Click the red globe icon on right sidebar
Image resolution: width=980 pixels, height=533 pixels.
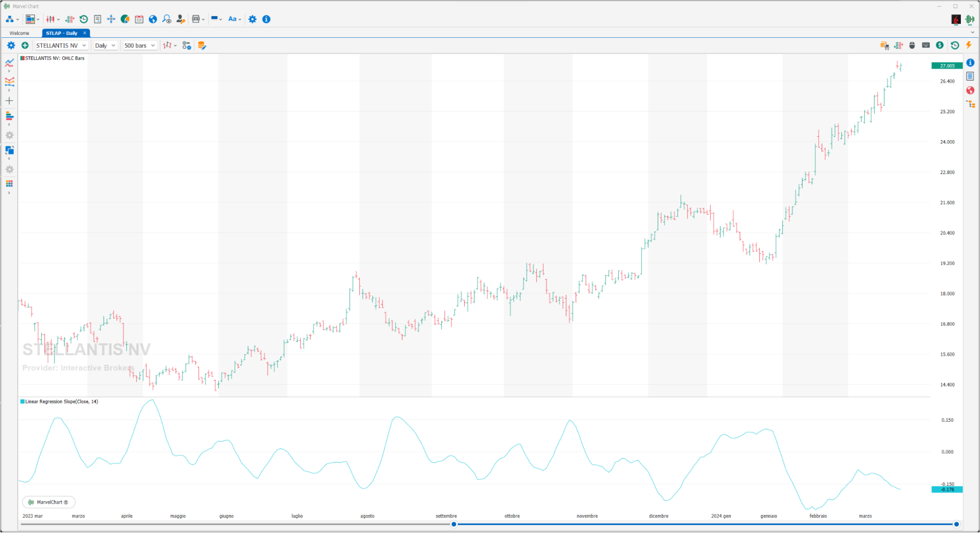(x=970, y=90)
